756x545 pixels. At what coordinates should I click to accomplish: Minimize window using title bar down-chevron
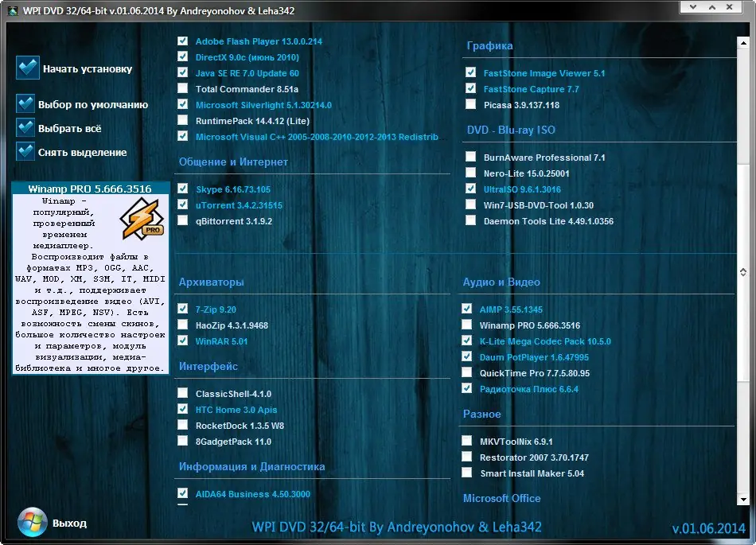[x=693, y=6]
